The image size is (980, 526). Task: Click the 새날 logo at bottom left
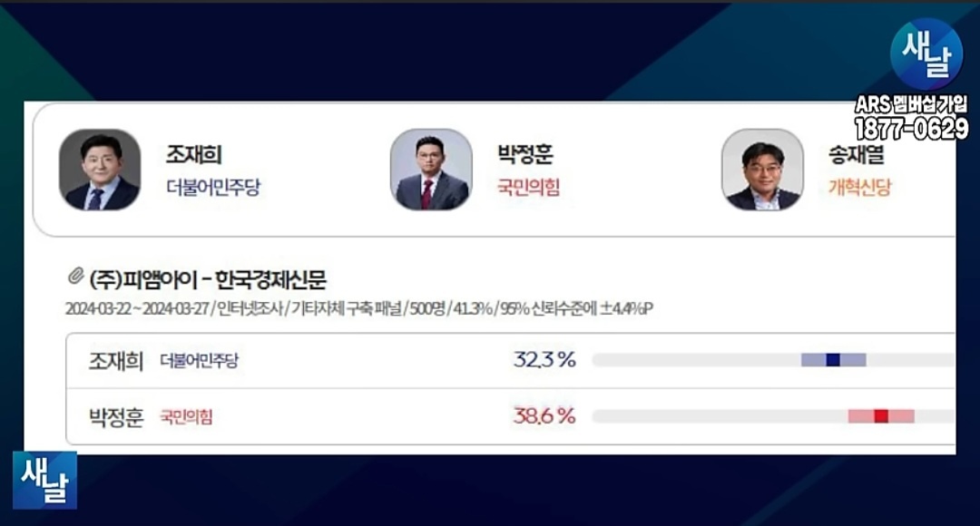click(x=44, y=480)
